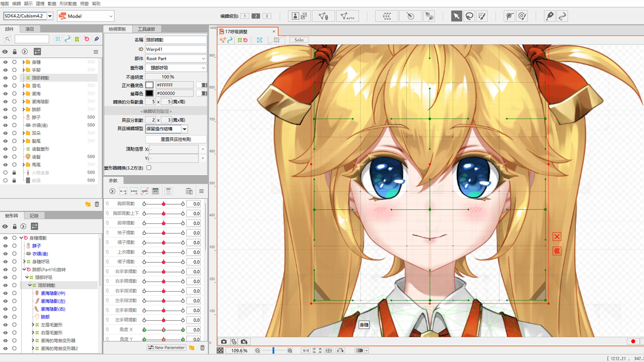Screen dimensions: 644x362
Task: Toggle the Solo button
Action: tap(299, 40)
